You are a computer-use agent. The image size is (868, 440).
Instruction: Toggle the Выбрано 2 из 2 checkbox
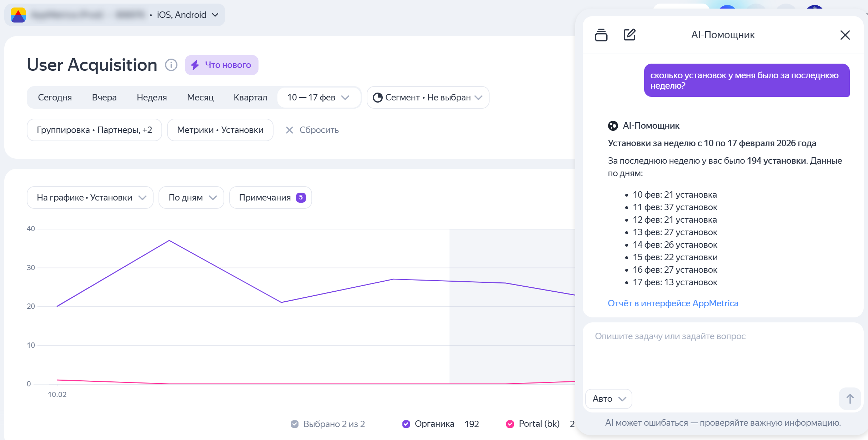point(295,424)
